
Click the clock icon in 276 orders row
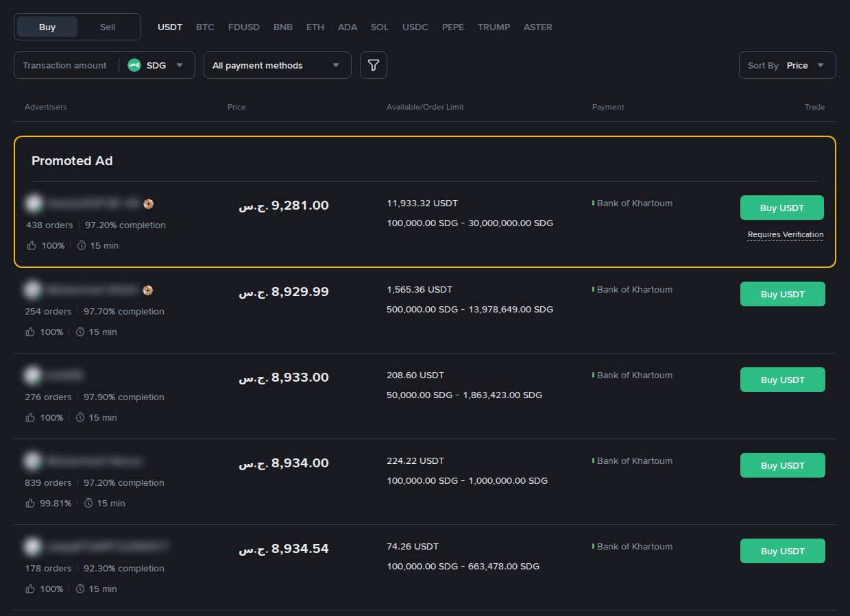click(80, 417)
